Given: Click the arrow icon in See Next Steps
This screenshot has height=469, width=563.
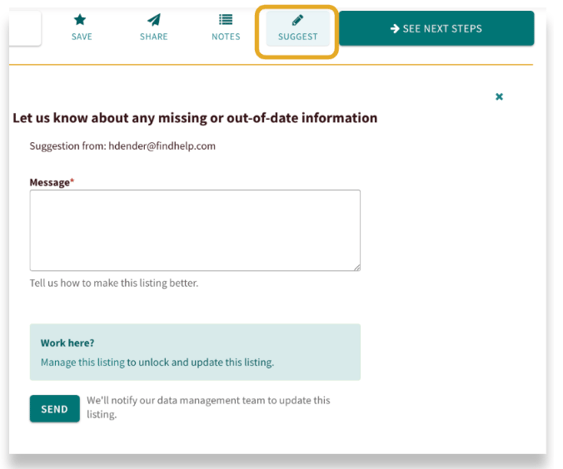Looking at the screenshot, I should 395,28.
